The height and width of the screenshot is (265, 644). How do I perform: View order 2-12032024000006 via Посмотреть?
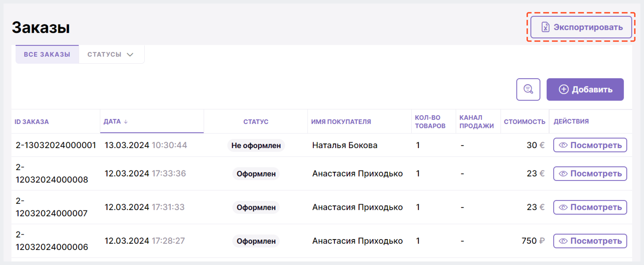point(590,241)
